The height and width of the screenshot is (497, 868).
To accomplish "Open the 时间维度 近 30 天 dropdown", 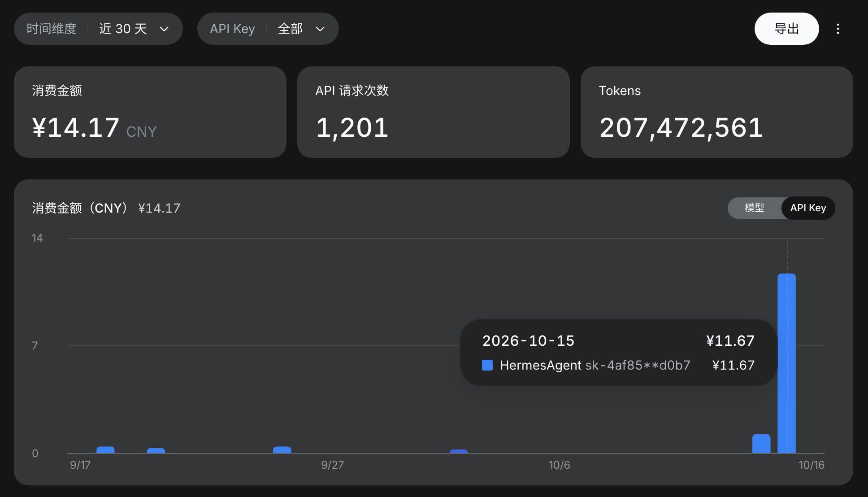I will coord(98,29).
